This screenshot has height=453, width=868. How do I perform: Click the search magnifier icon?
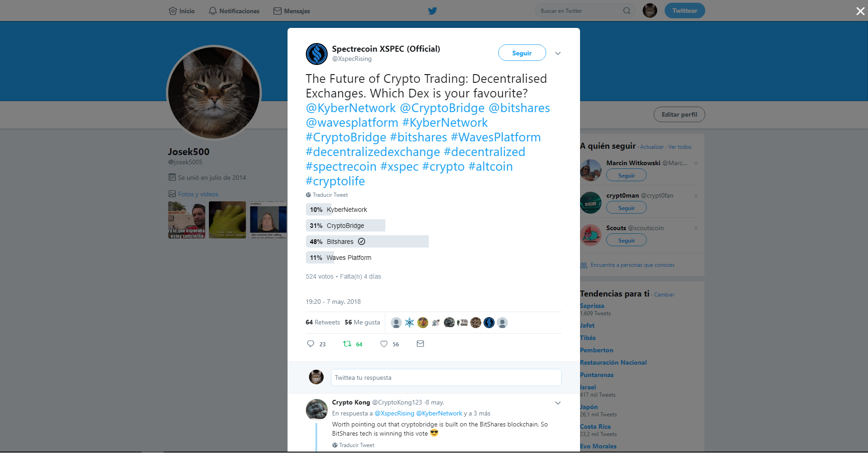(x=627, y=11)
